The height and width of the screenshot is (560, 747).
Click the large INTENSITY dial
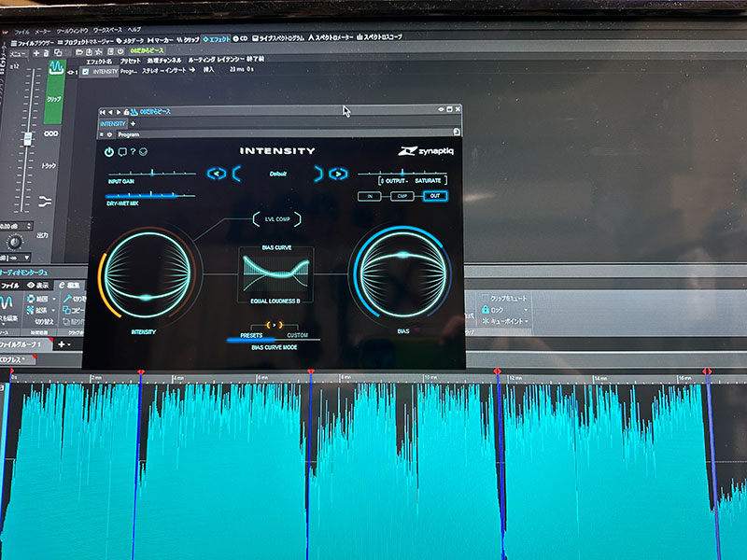click(x=147, y=273)
